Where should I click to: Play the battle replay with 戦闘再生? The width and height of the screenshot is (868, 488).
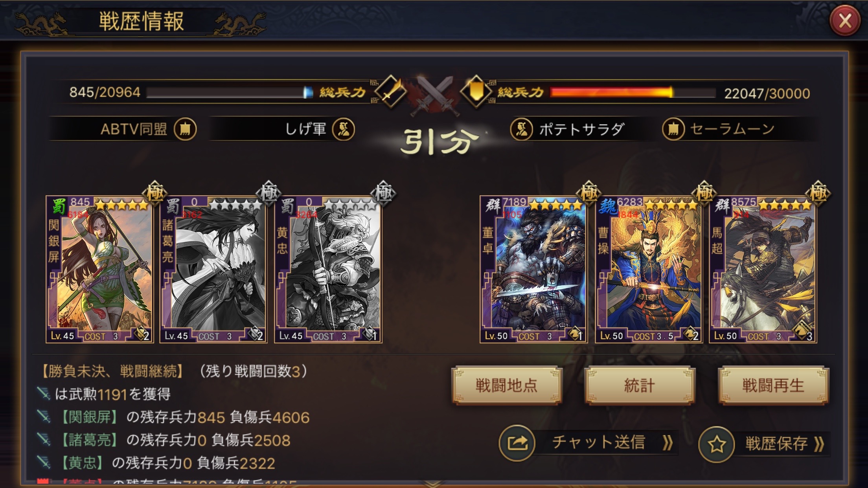click(x=773, y=385)
